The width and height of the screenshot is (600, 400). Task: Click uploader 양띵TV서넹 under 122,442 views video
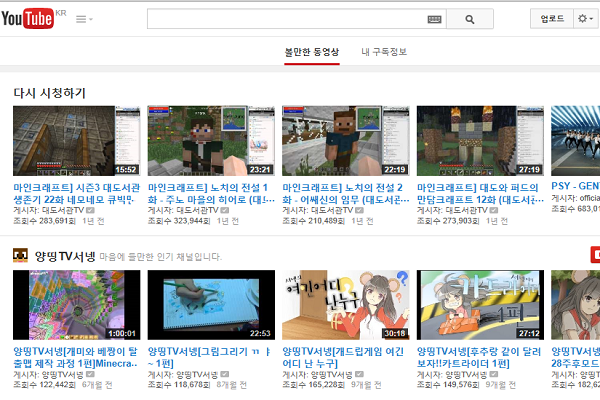[x=62, y=374]
